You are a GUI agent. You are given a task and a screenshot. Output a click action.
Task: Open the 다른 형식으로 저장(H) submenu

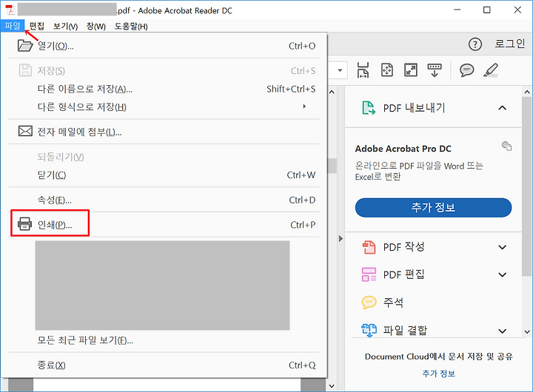(164, 107)
